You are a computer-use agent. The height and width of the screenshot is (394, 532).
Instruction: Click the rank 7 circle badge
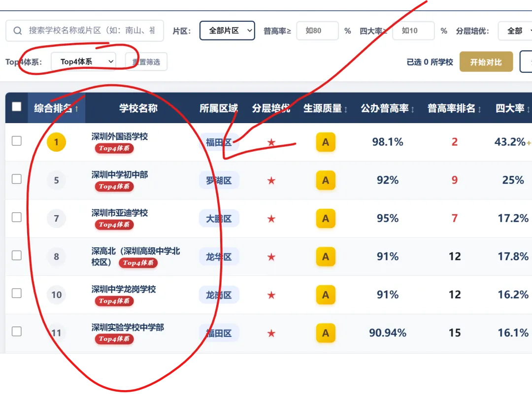[56, 219]
